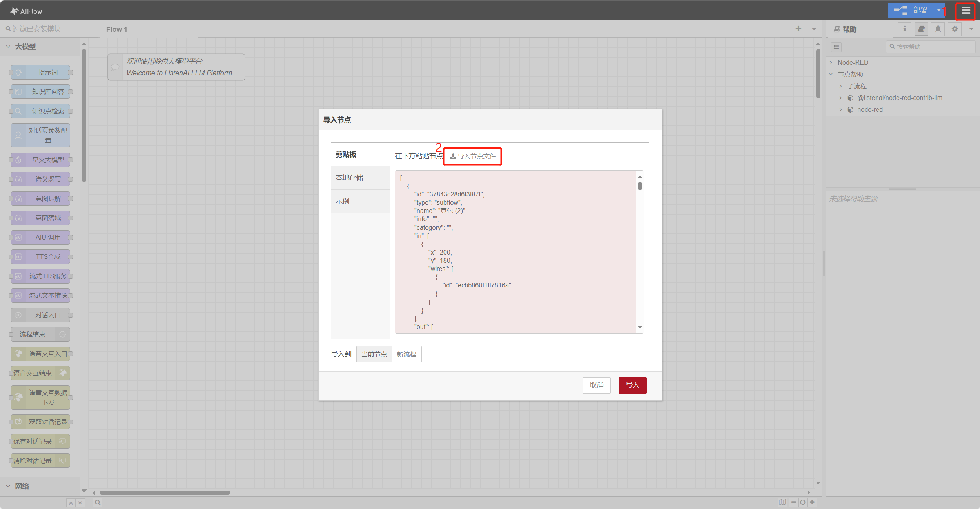Switch to the Flow 1 tab
980x509 pixels.
point(149,29)
